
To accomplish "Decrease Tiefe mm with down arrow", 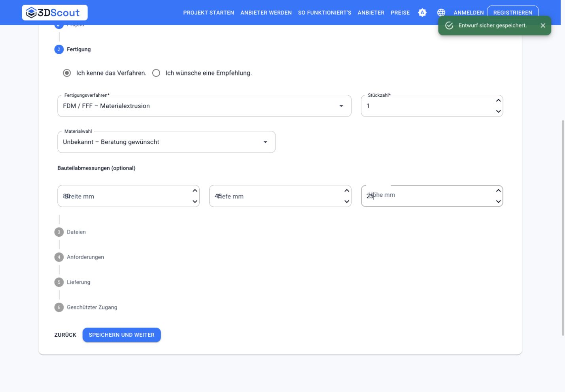I will (x=347, y=202).
